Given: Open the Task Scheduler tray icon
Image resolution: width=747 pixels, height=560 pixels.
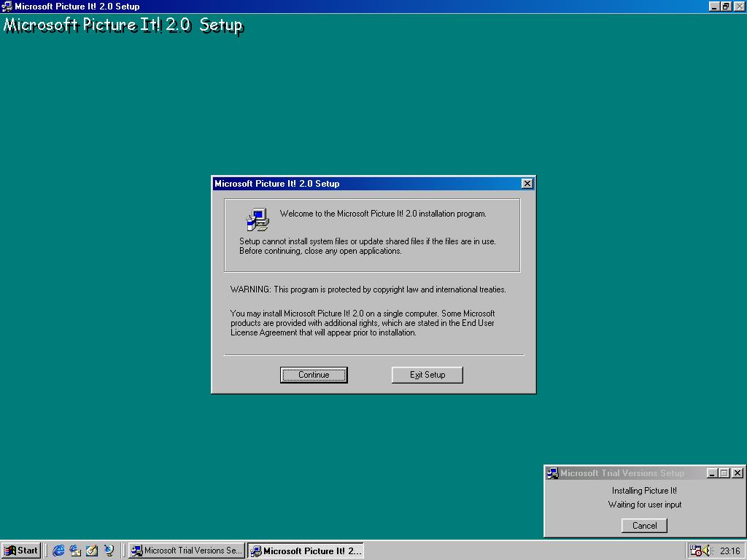Looking at the screenshot, I should click(695, 551).
